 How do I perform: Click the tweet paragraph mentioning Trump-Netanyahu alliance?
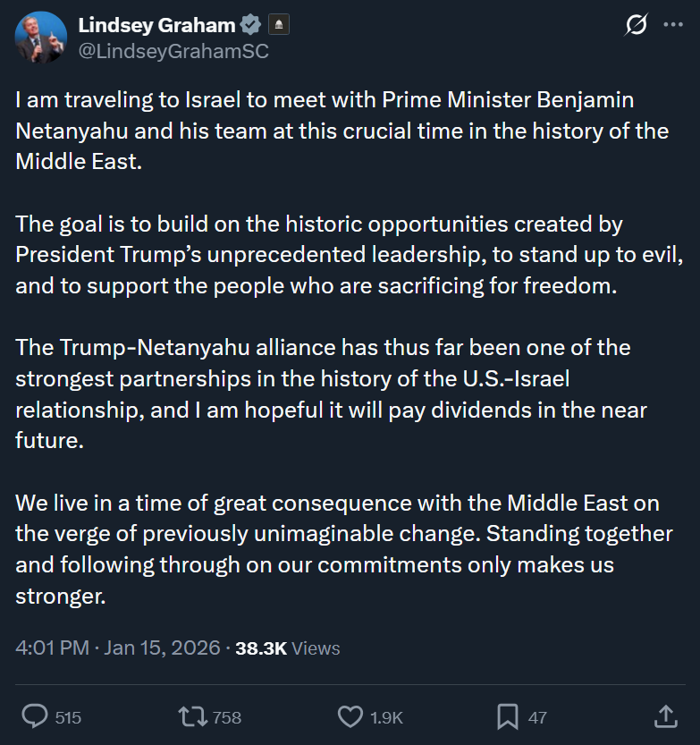click(x=331, y=394)
